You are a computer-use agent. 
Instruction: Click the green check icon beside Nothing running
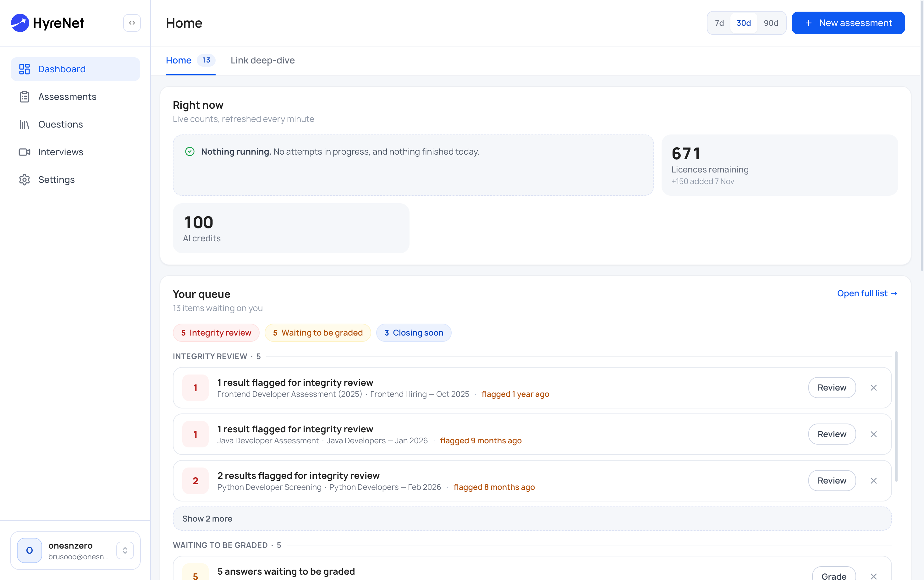coord(190,151)
